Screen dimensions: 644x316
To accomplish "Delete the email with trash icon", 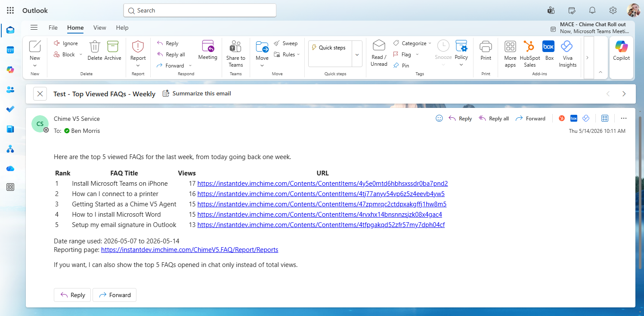I will tap(95, 51).
